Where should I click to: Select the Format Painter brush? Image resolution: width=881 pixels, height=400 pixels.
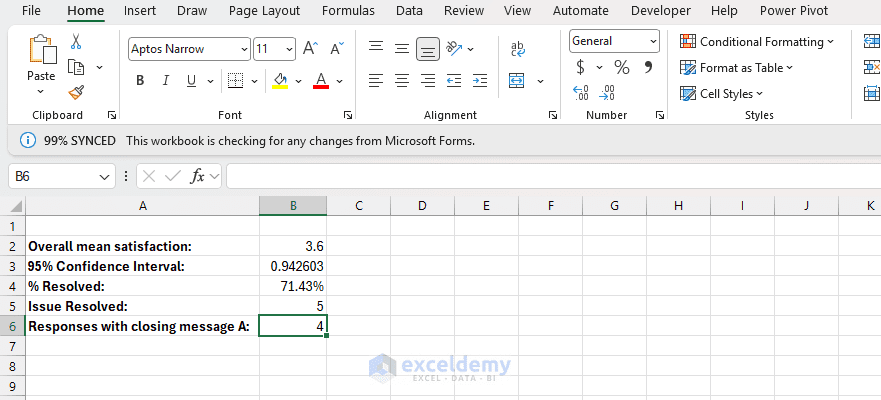[x=76, y=93]
